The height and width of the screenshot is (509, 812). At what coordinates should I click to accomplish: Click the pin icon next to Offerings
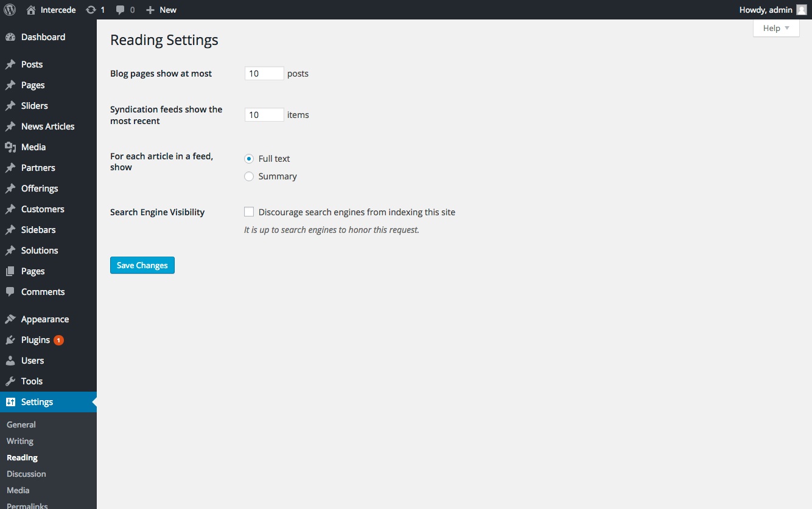coord(10,189)
